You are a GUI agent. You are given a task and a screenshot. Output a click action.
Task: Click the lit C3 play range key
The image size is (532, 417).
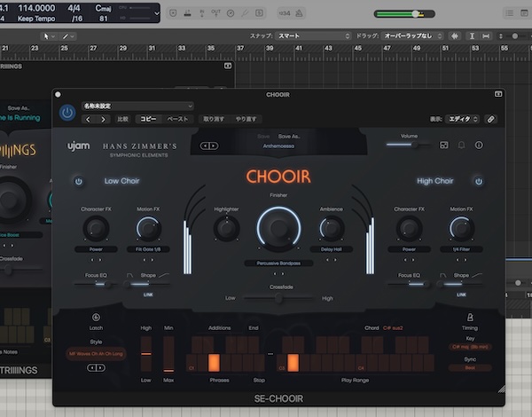coord(293,363)
